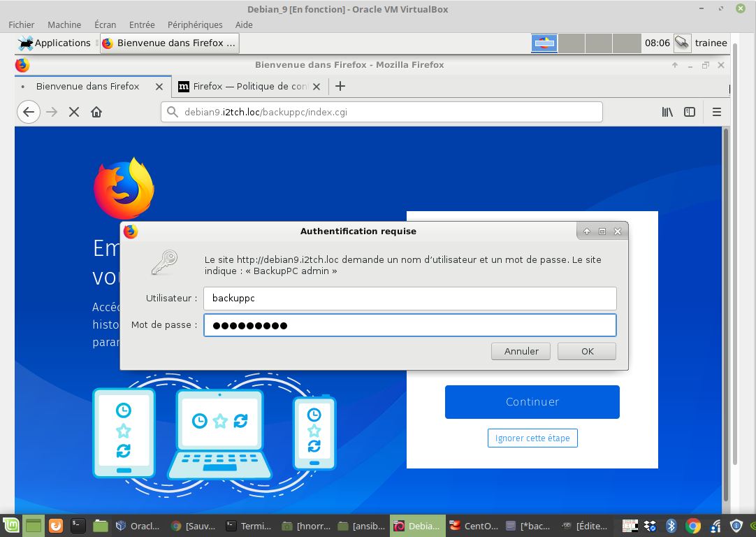Open Firefox hamburger menu
This screenshot has height=537, width=756.
click(x=716, y=112)
